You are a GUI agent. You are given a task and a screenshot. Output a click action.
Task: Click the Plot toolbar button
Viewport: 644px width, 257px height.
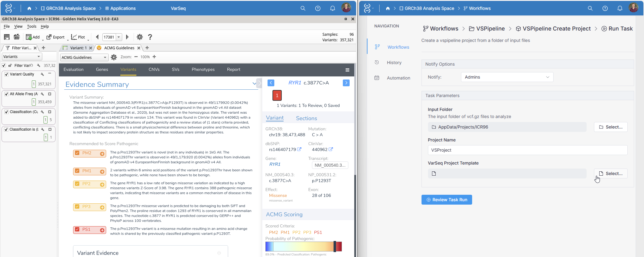(x=78, y=37)
